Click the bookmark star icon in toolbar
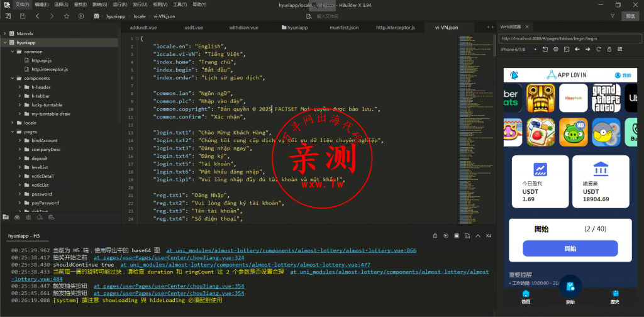This screenshot has width=644, height=317. [x=67, y=16]
